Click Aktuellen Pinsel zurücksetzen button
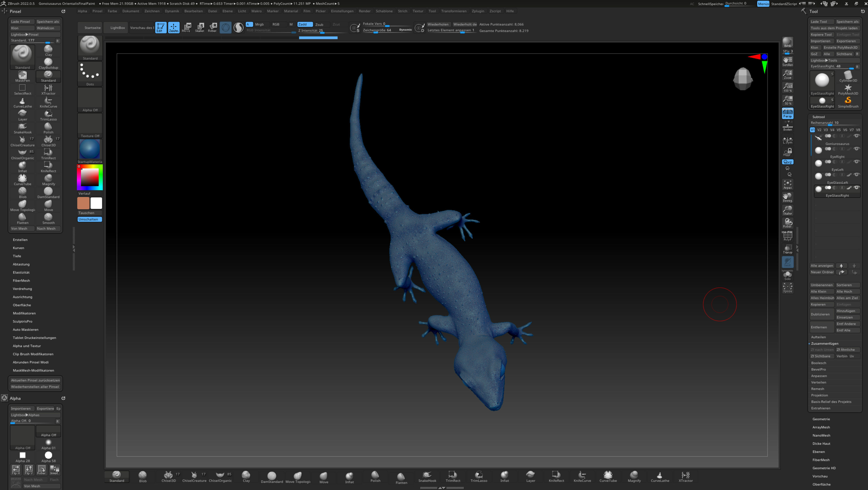868x490 pixels. click(35, 380)
